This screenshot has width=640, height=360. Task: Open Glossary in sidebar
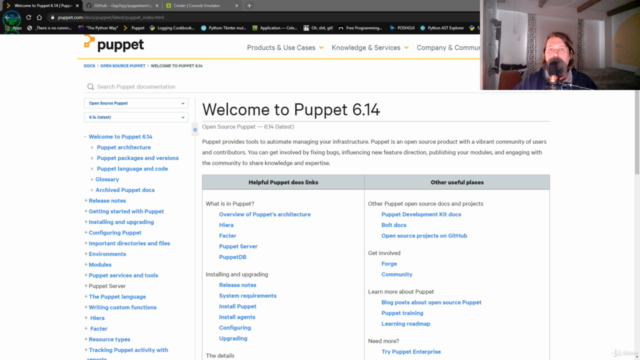coord(107,179)
